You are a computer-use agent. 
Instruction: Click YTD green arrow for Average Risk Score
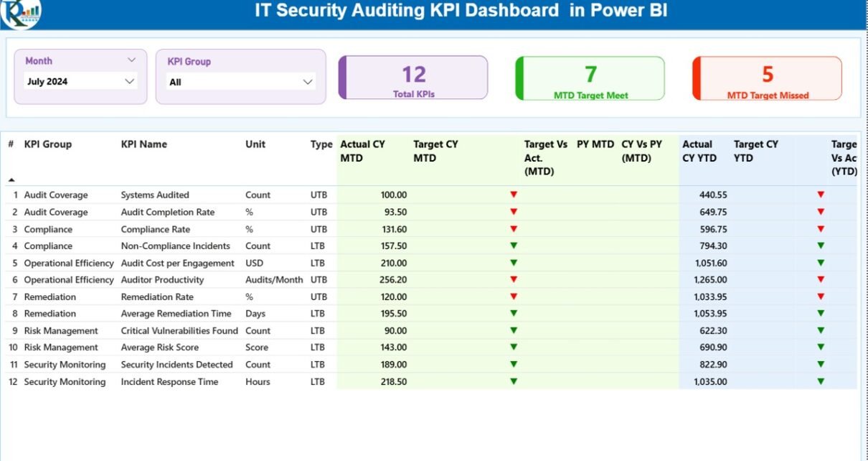click(x=821, y=348)
